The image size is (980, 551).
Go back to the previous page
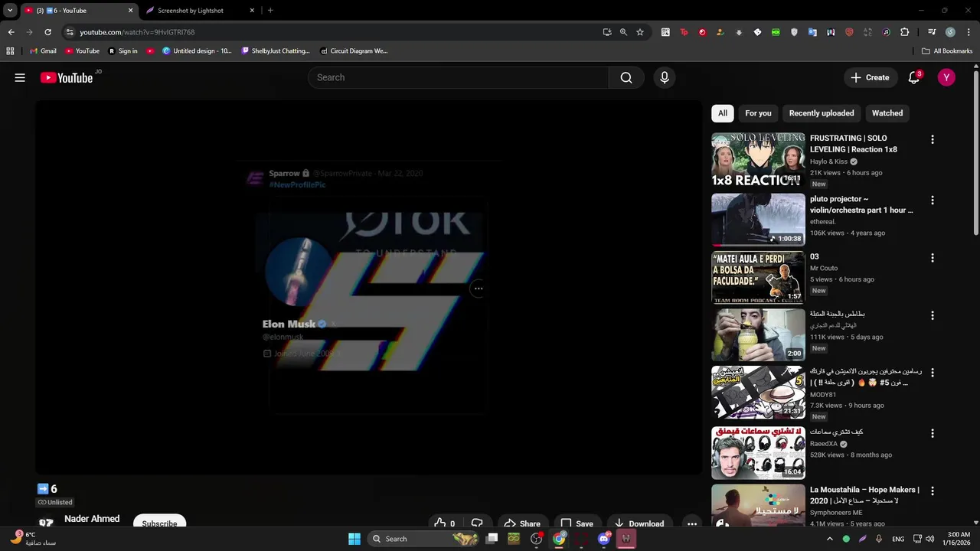(11, 32)
